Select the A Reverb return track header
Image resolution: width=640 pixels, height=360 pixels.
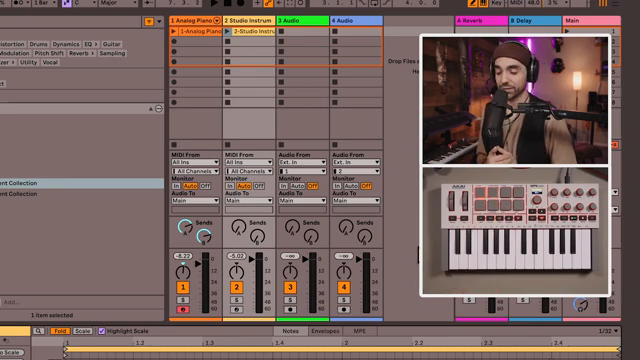pos(481,20)
